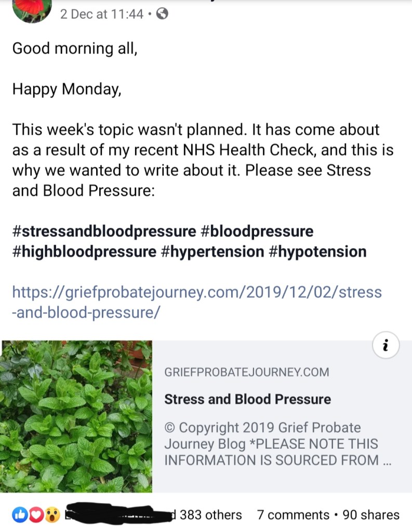
Task: Click the blue Like reaction icon
Action: click(x=20, y=515)
